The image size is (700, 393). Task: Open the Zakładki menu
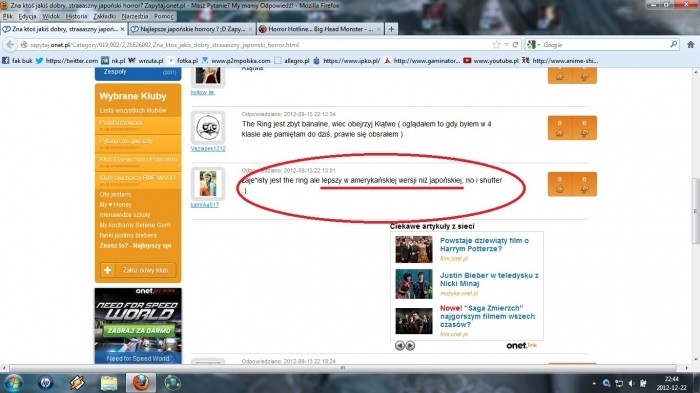point(104,16)
